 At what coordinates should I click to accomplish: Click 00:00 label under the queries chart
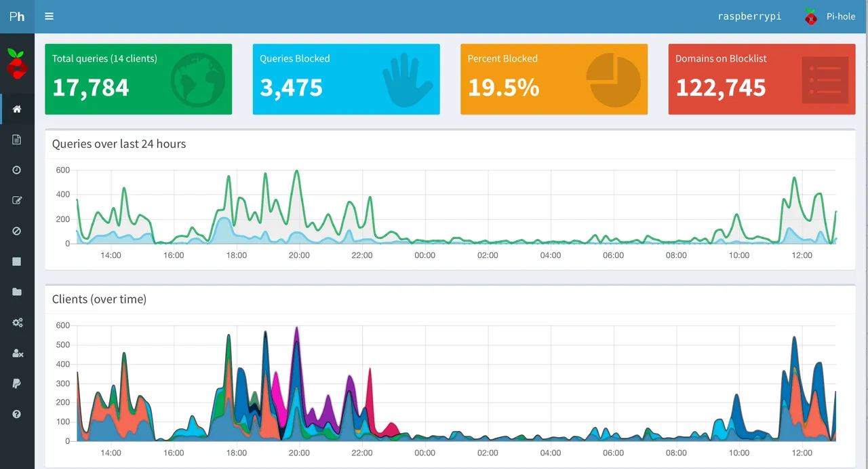tap(425, 255)
